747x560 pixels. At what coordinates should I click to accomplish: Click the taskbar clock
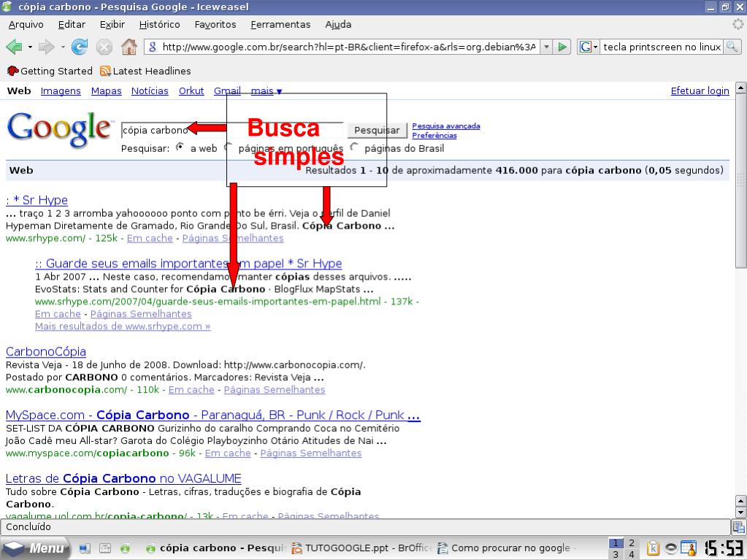724,548
